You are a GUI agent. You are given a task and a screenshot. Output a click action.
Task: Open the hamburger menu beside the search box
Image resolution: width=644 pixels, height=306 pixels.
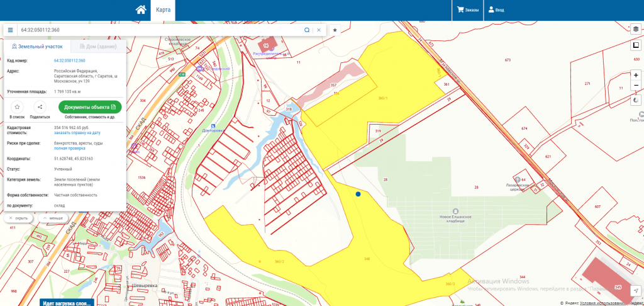click(10, 30)
